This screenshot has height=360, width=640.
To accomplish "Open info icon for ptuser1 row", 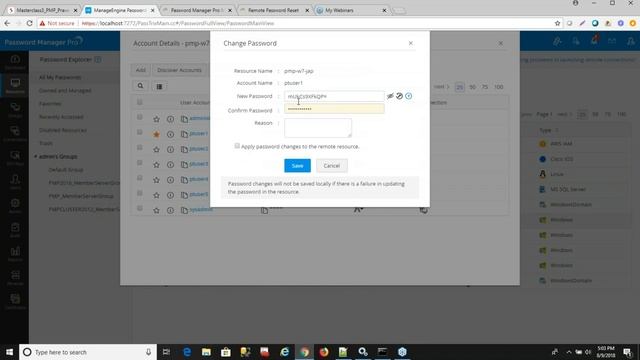I will pos(170,134).
